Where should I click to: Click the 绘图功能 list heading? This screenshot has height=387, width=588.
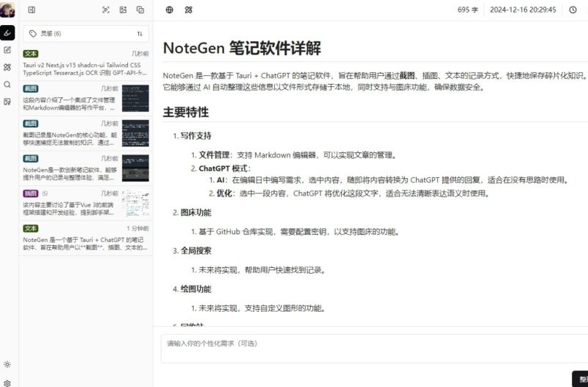click(x=196, y=289)
